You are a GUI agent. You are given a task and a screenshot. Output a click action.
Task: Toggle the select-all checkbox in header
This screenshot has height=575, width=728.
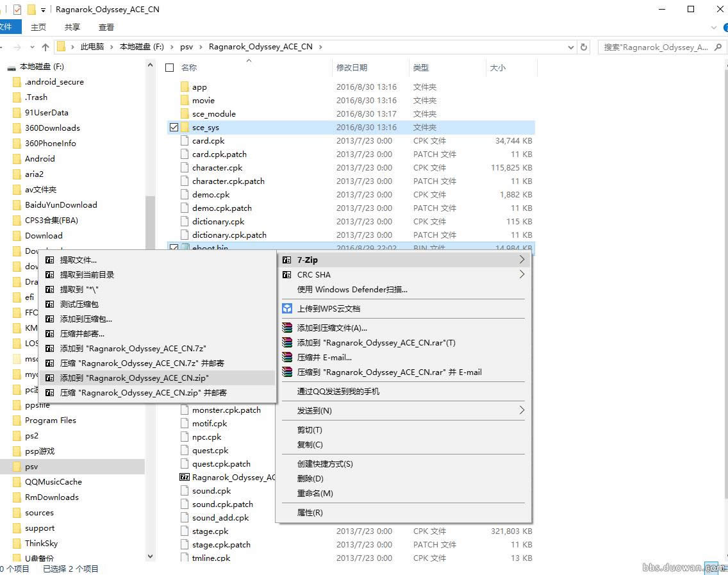point(170,67)
